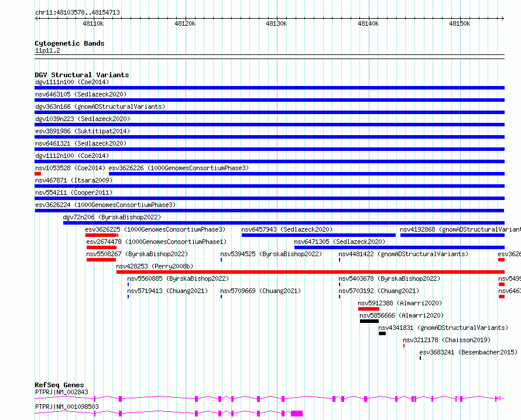Open nsv6457943 (Sedlazeck2020) variant
521x420 pixels.
tap(287, 229)
